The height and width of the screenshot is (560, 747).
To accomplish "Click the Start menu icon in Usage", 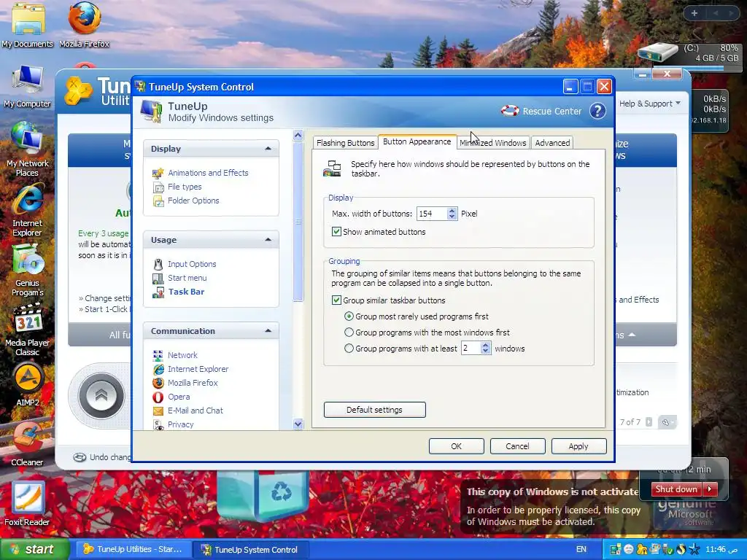I will [158, 278].
